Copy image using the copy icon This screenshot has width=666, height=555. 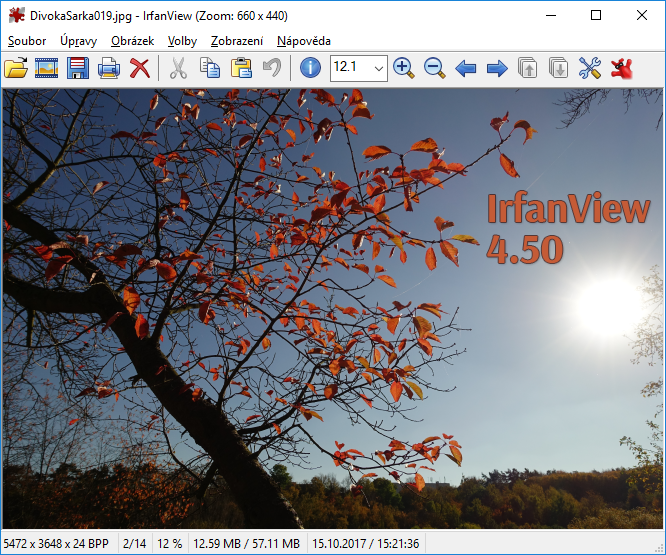pos(210,68)
